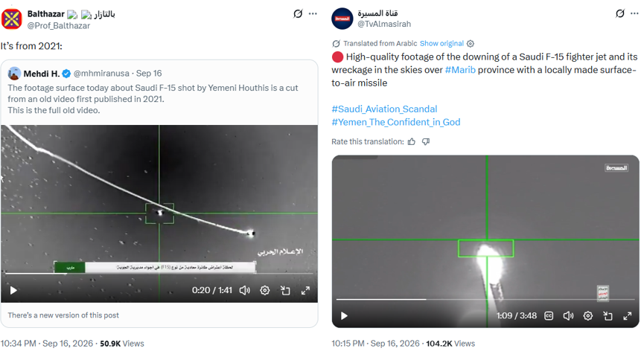Expand right video to fullscreen

(x=627, y=315)
